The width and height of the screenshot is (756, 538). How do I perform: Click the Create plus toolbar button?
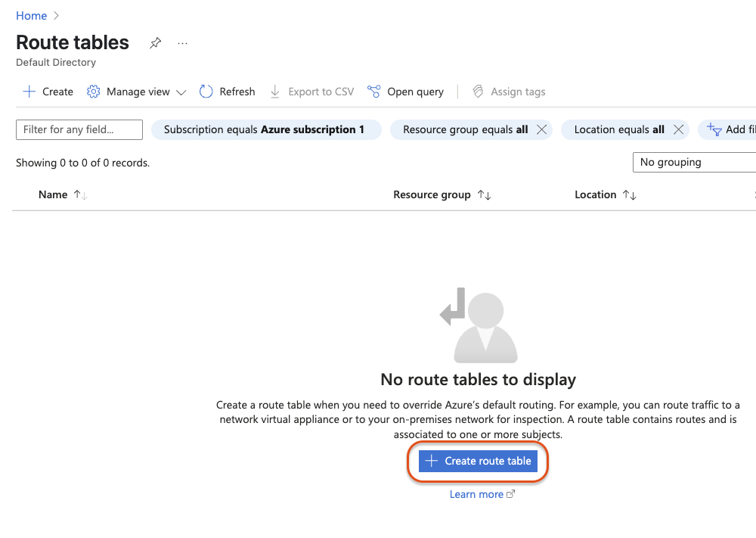click(48, 92)
